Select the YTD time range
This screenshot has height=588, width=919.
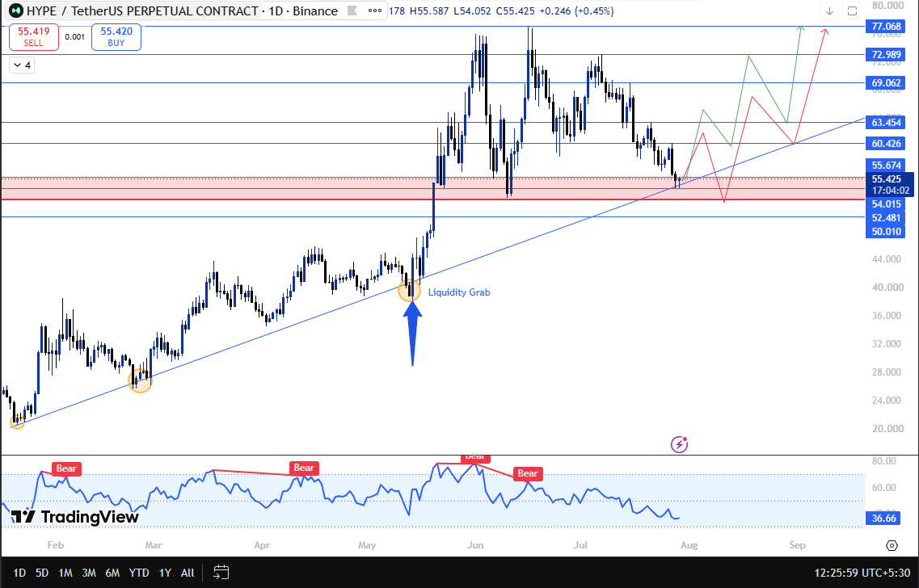(139, 573)
